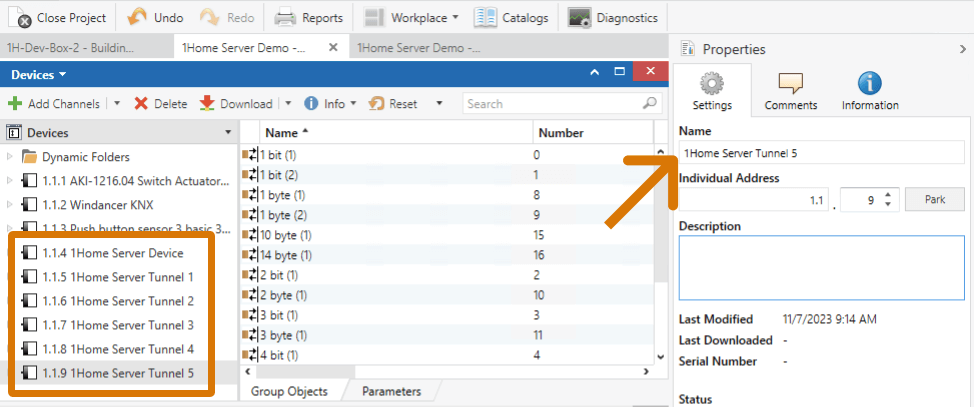
Task: Open the Devices panel title dropdown
Action: (x=62, y=74)
